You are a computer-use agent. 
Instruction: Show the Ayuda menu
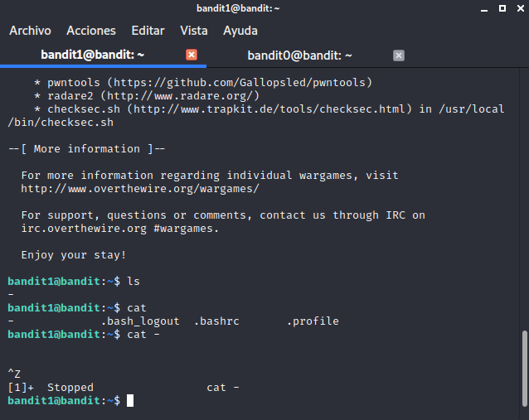click(x=240, y=31)
